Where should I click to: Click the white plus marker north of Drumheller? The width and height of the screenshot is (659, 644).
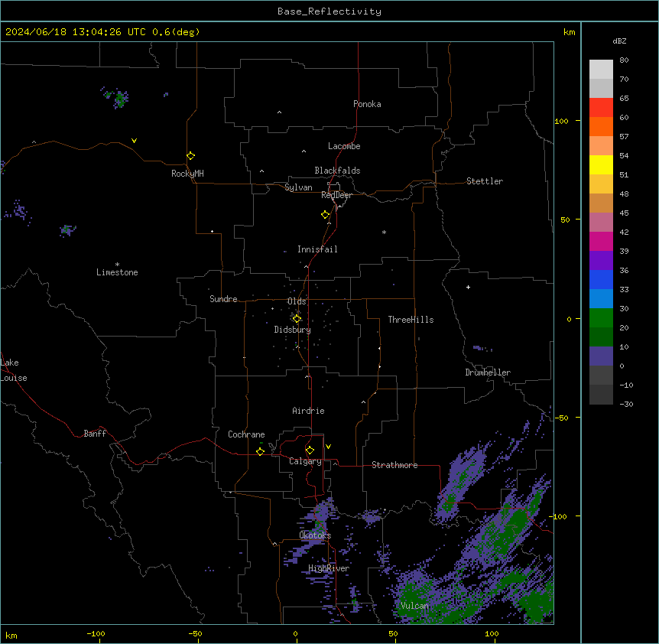coord(468,287)
